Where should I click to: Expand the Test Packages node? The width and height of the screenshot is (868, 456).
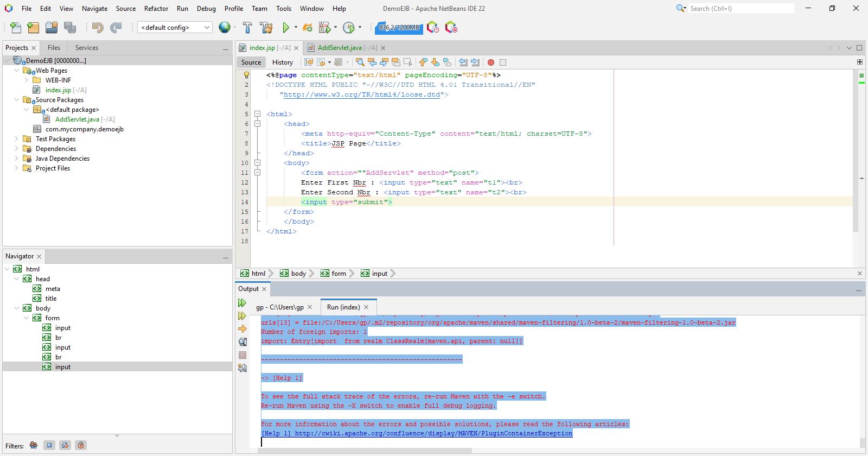click(17, 139)
